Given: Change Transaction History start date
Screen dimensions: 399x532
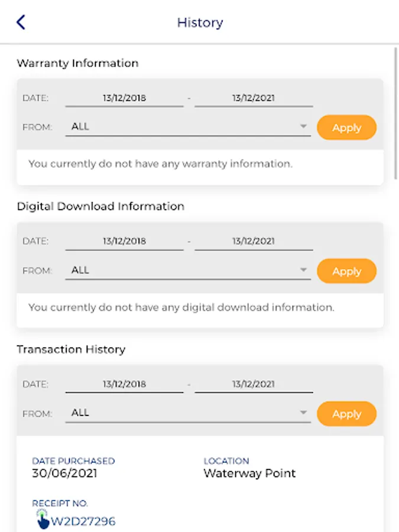Looking at the screenshot, I should [124, 384].
